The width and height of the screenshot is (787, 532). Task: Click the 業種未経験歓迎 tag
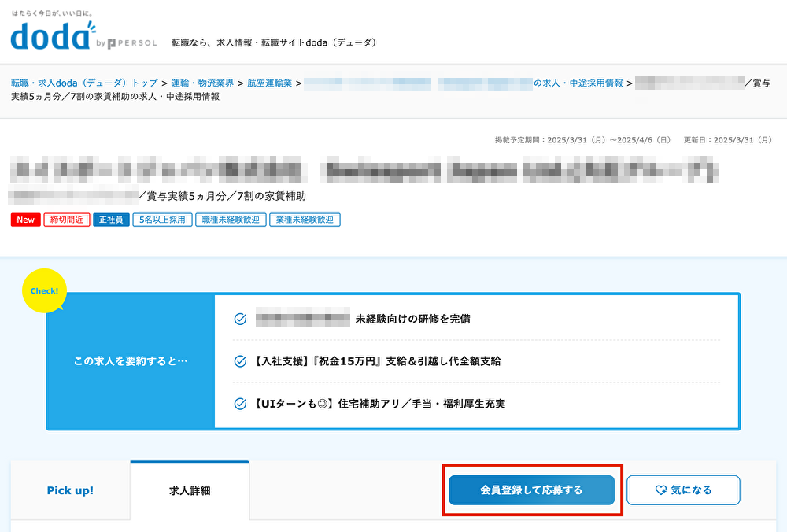[305, 220]
